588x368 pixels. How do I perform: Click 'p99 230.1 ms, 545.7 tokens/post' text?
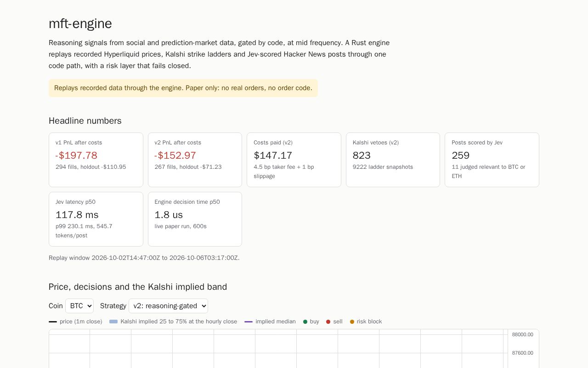pos(84,231)
